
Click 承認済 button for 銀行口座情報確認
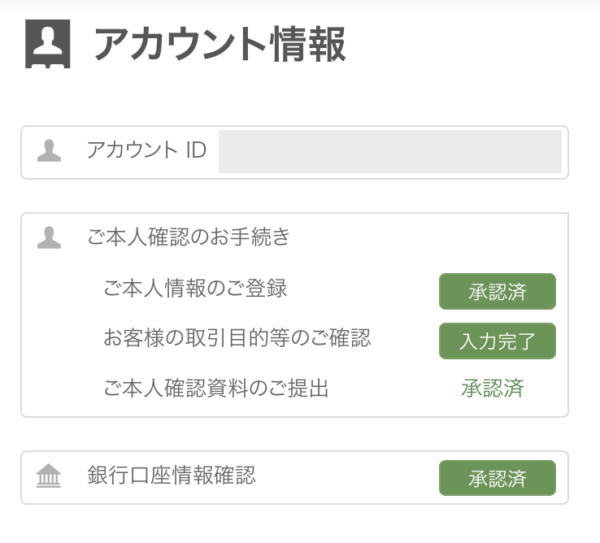pyautogui.click(x=497, y=478)
